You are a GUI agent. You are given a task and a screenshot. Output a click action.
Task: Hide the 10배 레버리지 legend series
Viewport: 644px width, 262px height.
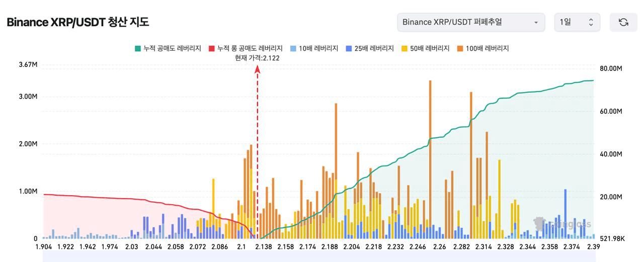tap(314, 48)
